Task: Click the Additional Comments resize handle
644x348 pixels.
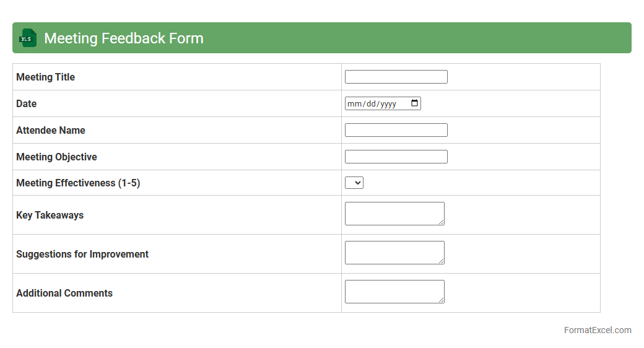Action: pyautogui.click(x=441, y=300)
